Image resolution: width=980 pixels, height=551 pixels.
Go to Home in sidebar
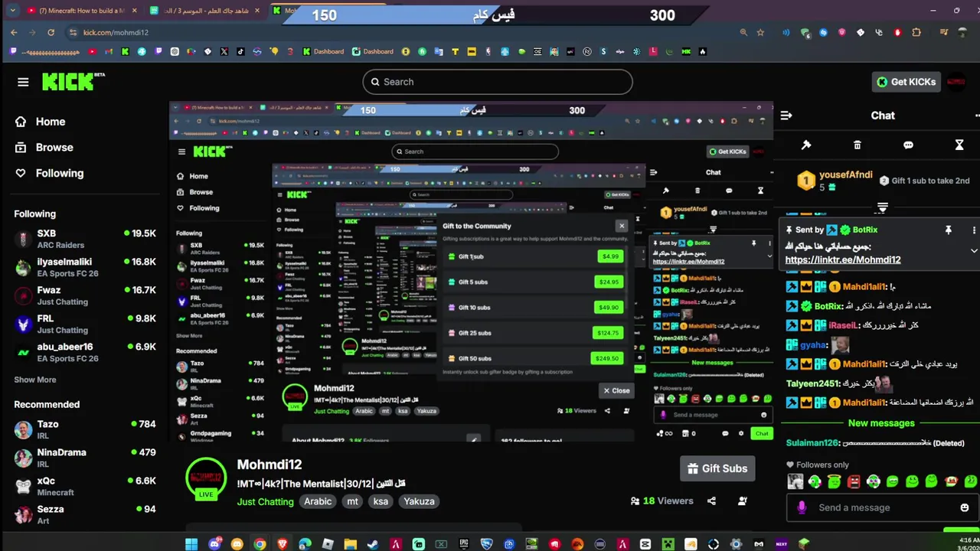point(41,122)
